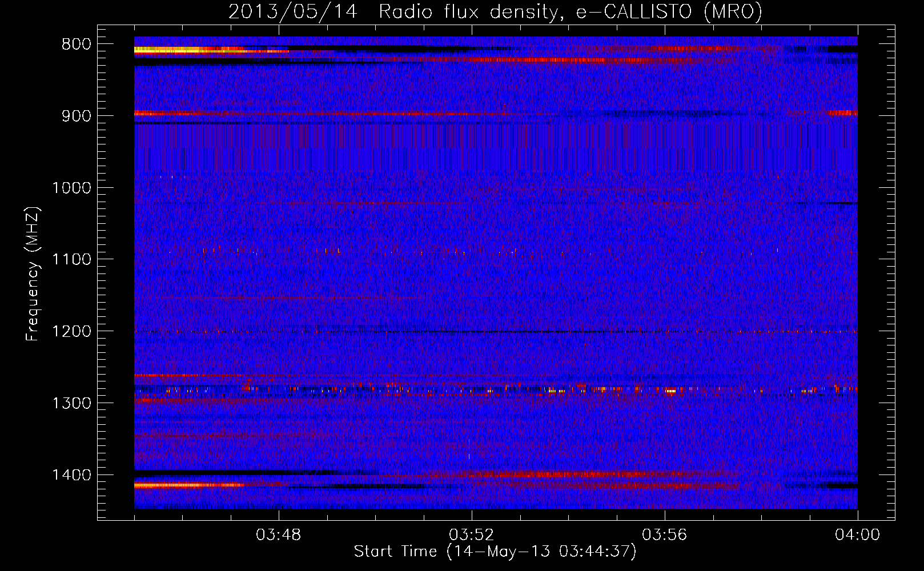Click the 900 frequency tick label
The height and width of the screenshot is (571, 924).
coord(76,116)
